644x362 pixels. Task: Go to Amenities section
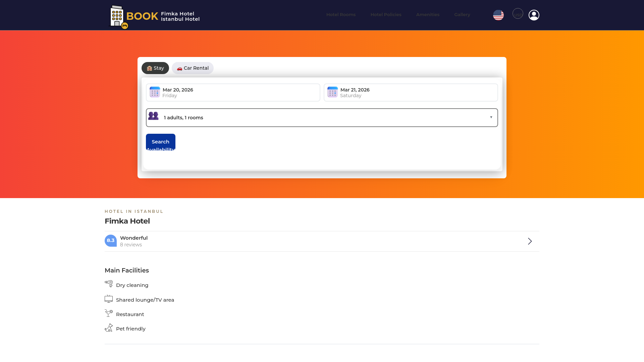(428, 15)
